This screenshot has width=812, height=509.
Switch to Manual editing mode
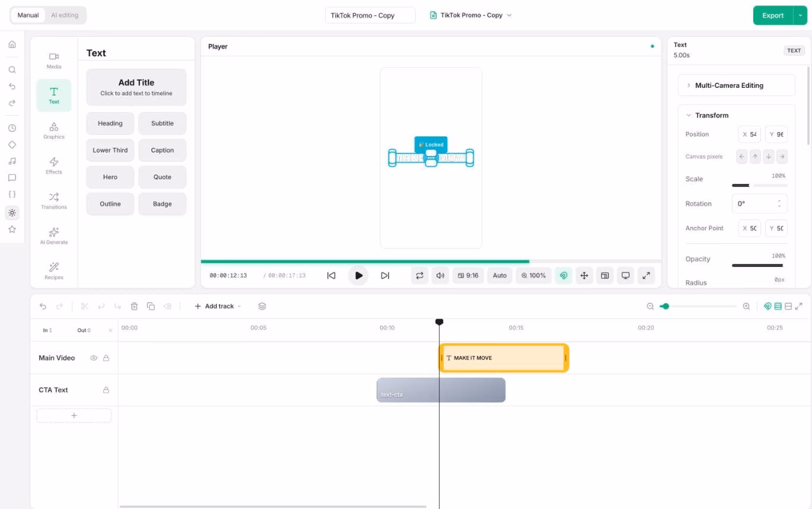point(28,15)
